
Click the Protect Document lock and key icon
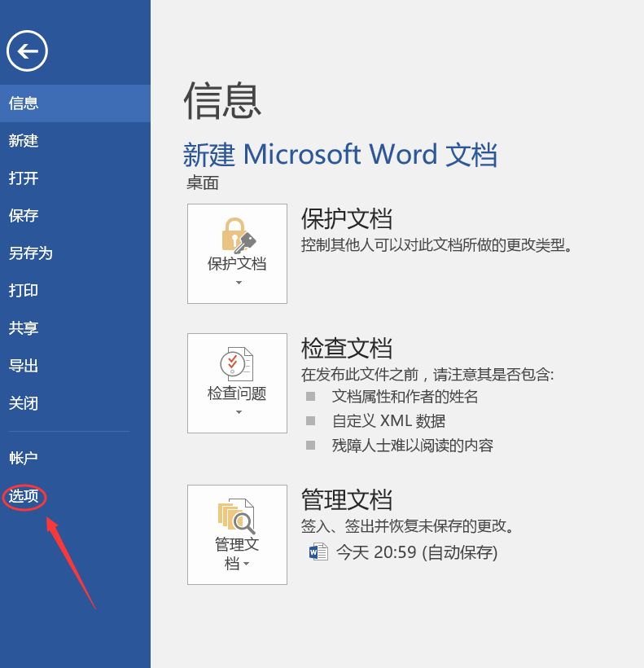(239, 235)
